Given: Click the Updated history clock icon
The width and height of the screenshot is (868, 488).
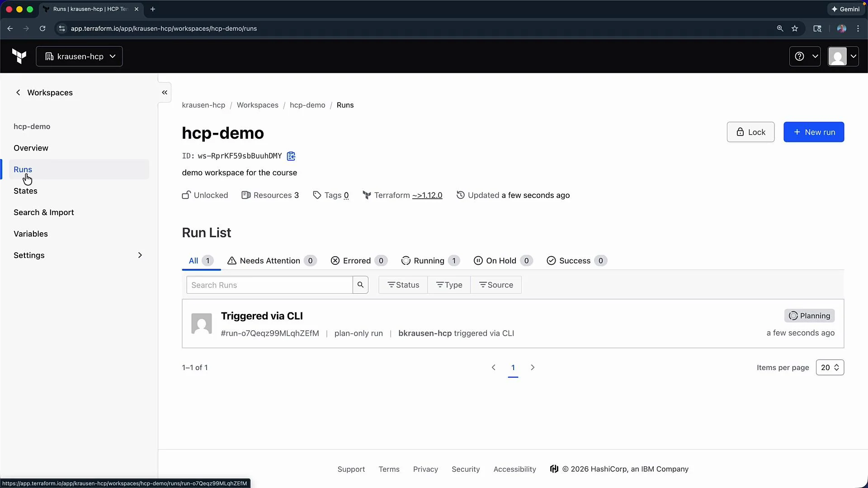Looking at the screenshot, I should (x=460, y=195).
